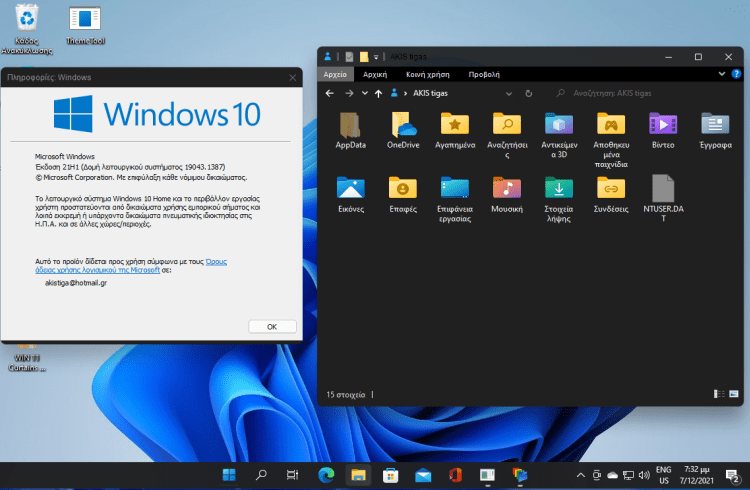This screenshot has height=490, width=750.
Task: Open the OneDrive folder
Action: 403,131
